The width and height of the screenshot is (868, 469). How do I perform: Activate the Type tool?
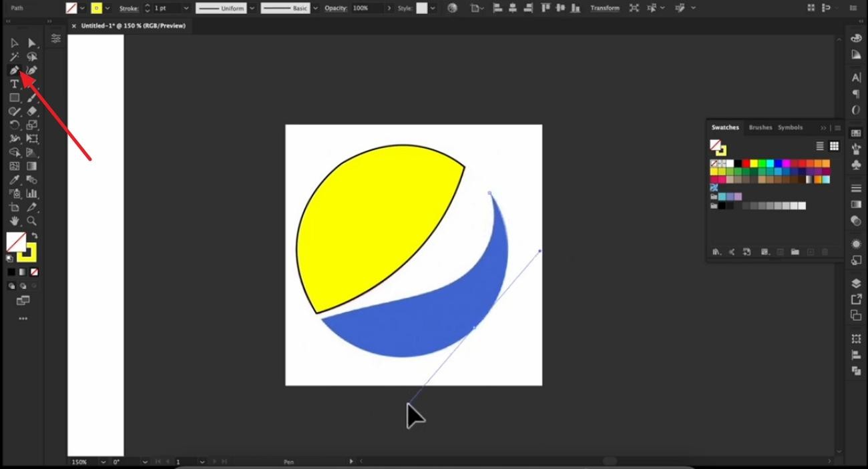14,84
